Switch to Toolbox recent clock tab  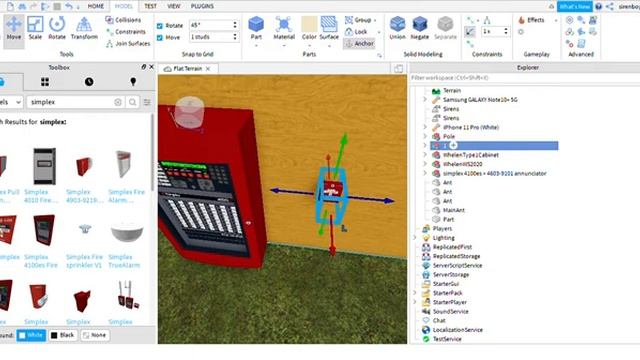89,82
